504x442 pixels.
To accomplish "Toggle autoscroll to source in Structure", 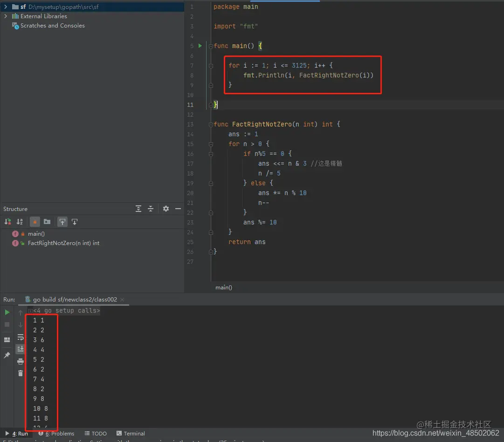I will 62,222.
